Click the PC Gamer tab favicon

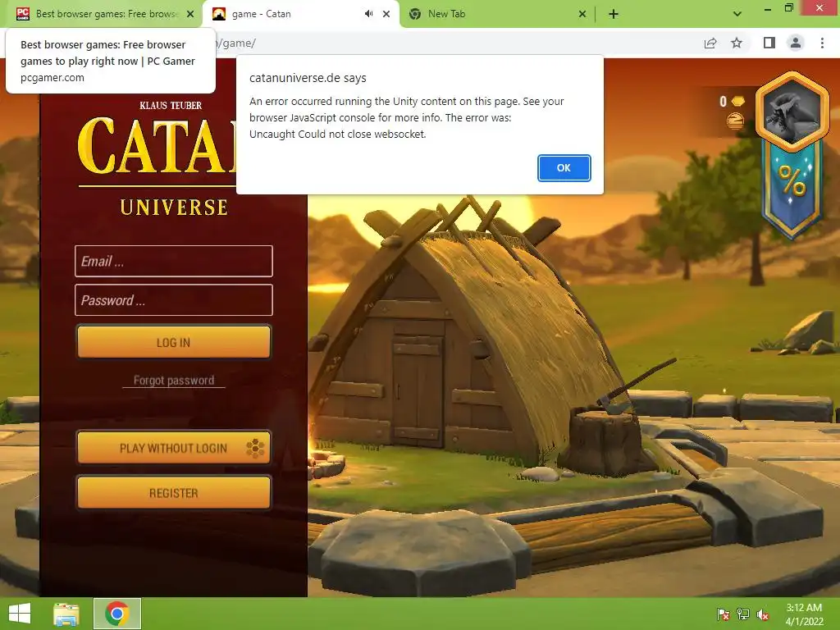[x=22, y=14]
